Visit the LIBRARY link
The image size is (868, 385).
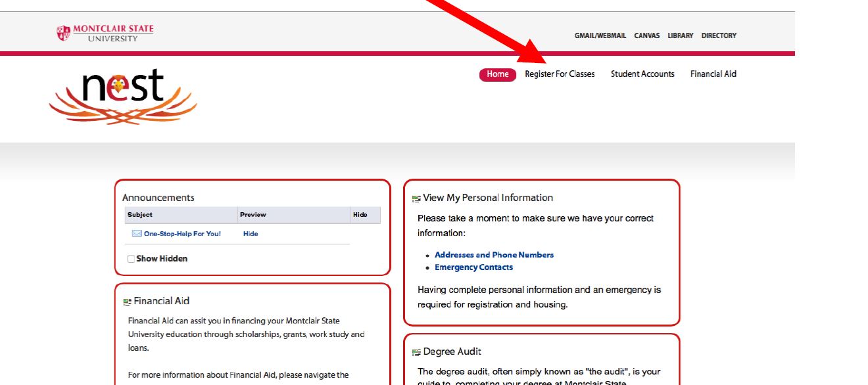[x=680, y=36]
